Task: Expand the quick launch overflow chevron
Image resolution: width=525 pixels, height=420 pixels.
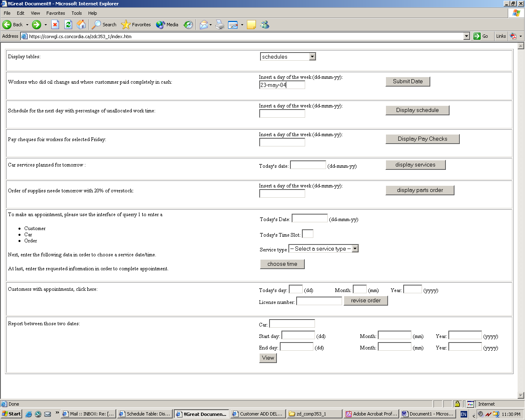Action: click(57, 413)
